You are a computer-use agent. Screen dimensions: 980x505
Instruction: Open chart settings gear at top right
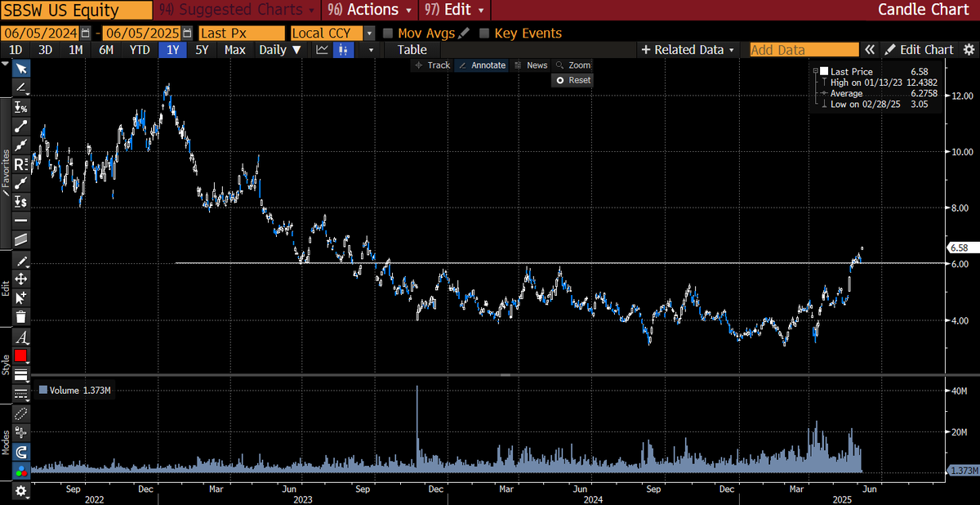pos(969,49)
